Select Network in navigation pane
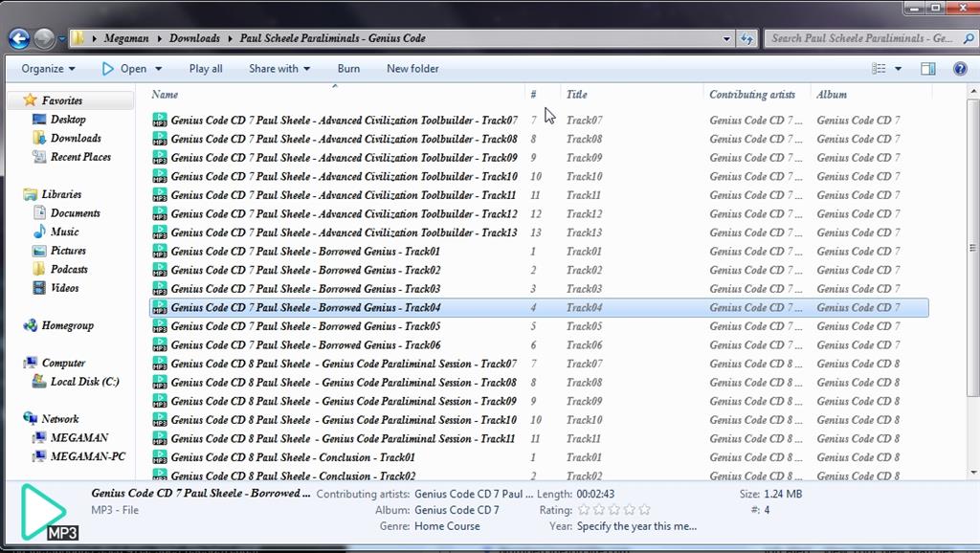 click(60, 419)
